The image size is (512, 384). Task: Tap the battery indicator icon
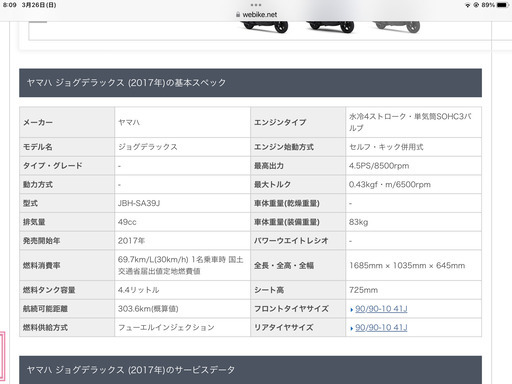503,5
